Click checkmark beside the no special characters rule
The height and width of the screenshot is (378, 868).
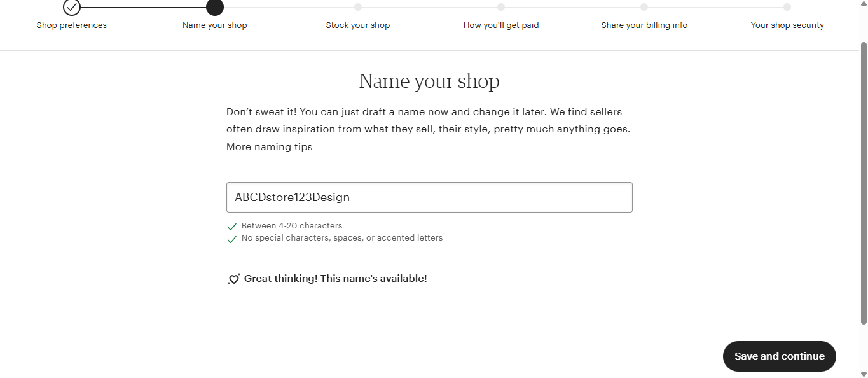click(x=232, y=239)
